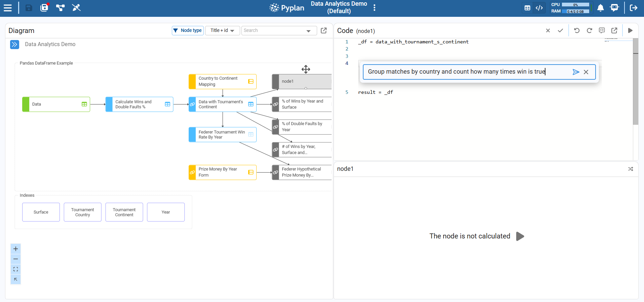Calculate node via 'not calculated' play button
The image size is (644, 302).
click(520, 236)
